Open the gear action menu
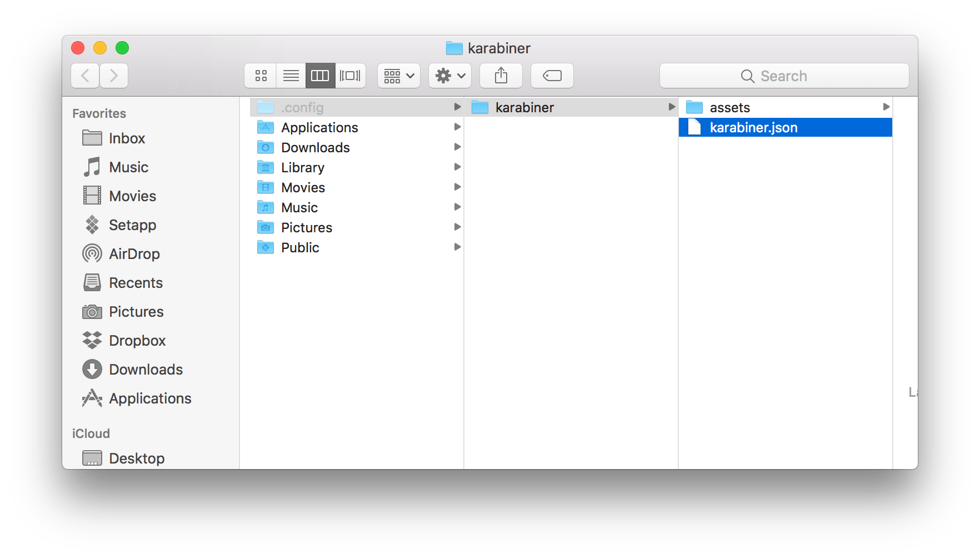Screen dimensions: 980x558 [450, 76]
